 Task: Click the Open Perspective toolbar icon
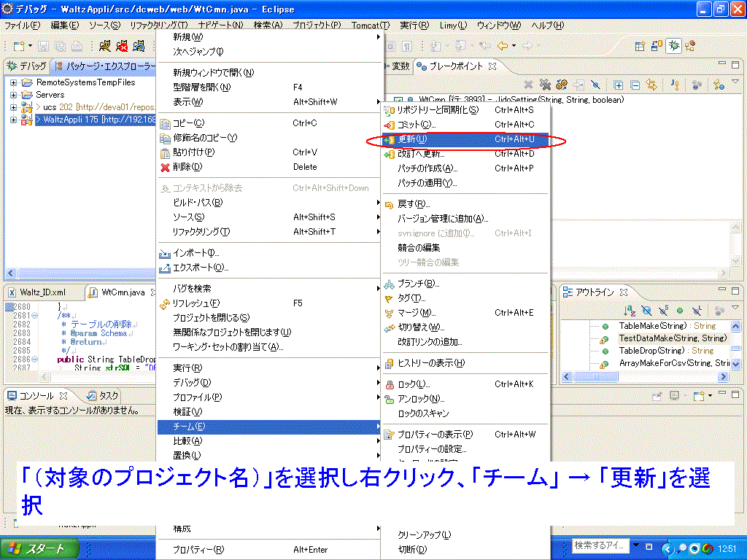point(639,46)
